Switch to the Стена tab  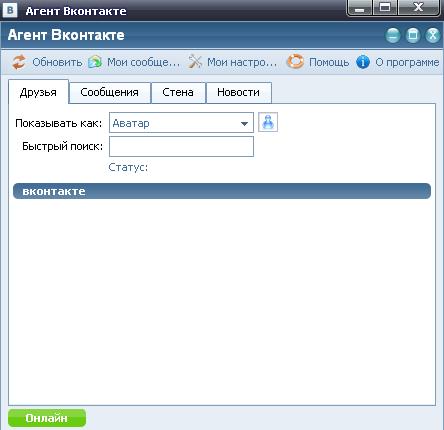pyautogui.click(x=178, y=92)
